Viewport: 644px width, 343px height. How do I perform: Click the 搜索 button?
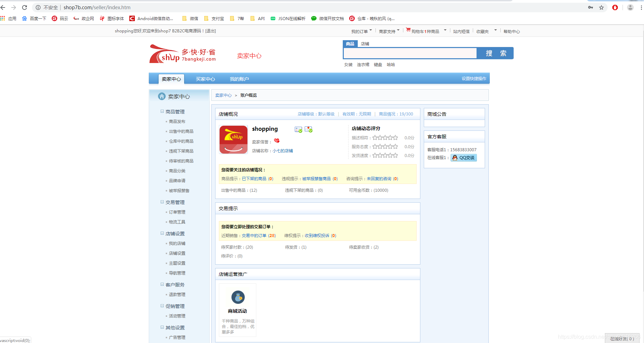495,53
